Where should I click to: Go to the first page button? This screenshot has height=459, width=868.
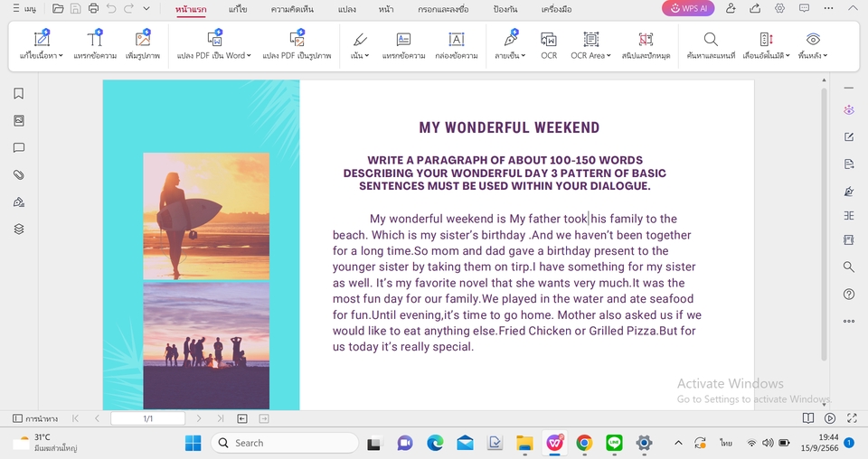[x=75, y=418]
